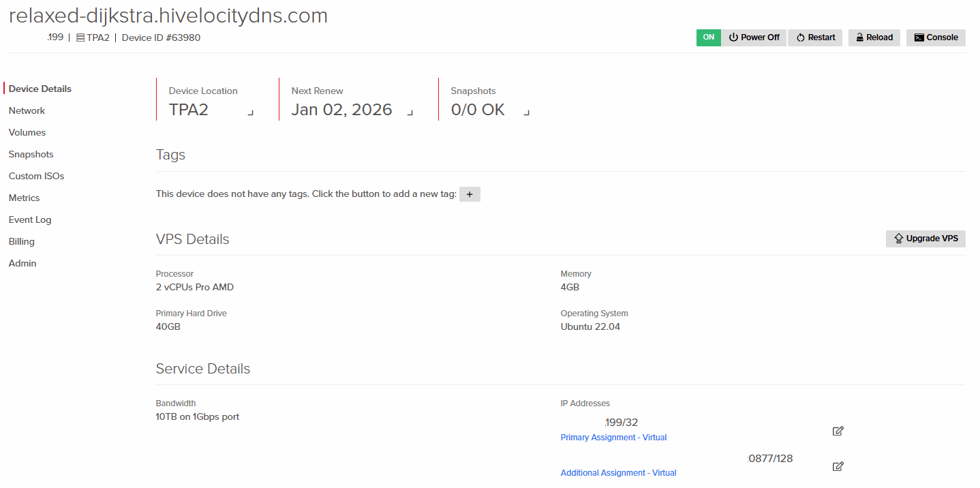Viewport: 980px width, 488px height.
Task: Restart the VPS device
Action: point(815,37)
